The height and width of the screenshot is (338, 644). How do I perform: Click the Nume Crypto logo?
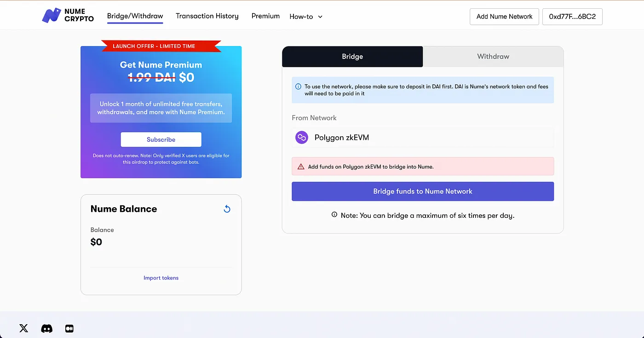(x=68, y=15)
